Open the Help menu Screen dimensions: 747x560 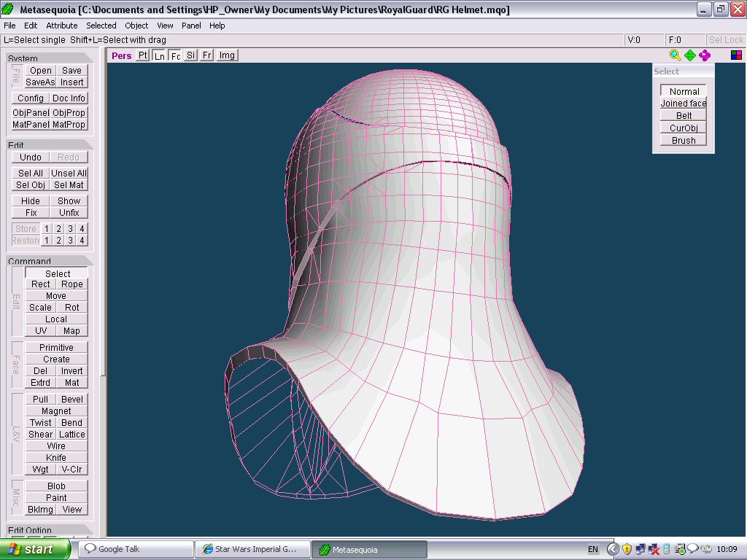217,26
